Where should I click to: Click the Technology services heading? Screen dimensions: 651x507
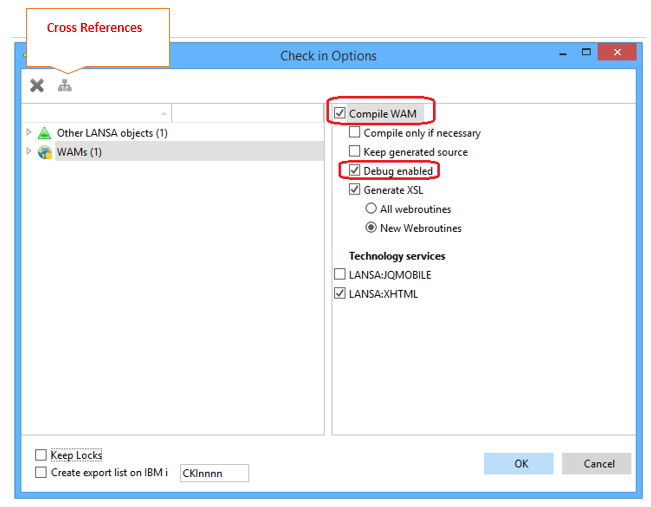397,256
